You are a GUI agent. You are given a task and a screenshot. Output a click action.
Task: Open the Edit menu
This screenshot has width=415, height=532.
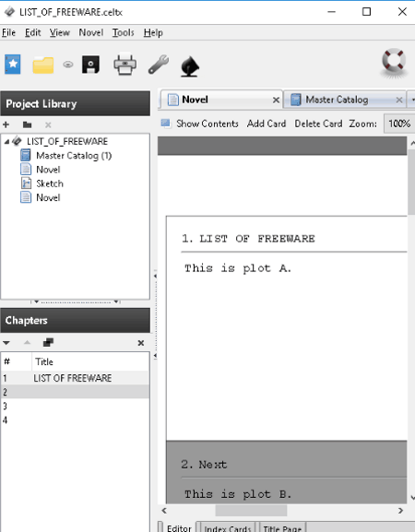click(33, 32)
